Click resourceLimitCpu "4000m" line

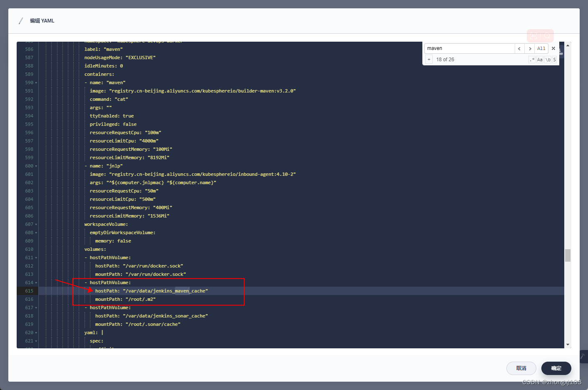[x=124, y=141]
